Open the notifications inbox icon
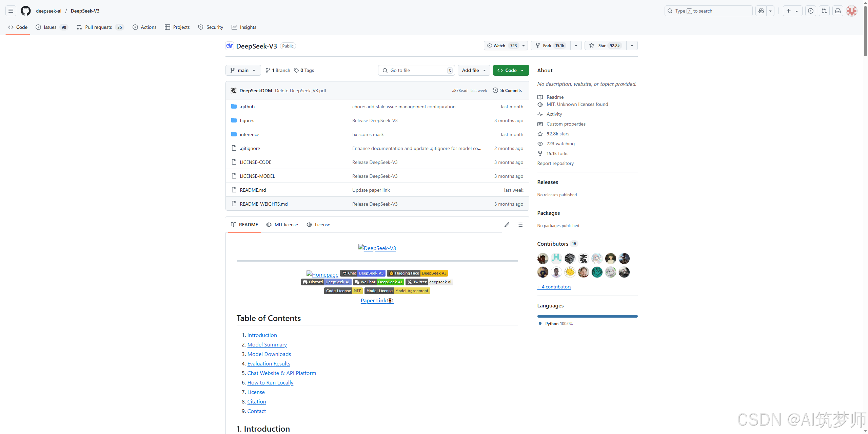Viewport: 868px width, 434px height. 838,11
